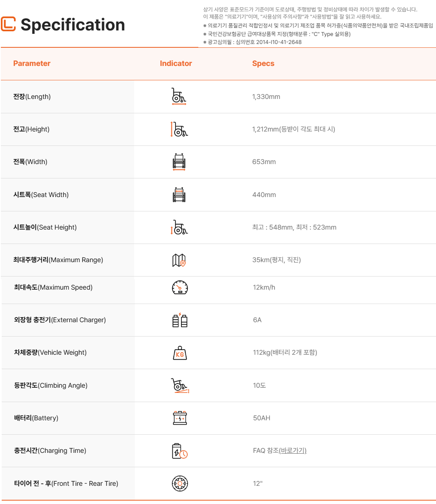The image size is (436, 504).
Task: Click the charging time clock icon
Action: point(180,451)
